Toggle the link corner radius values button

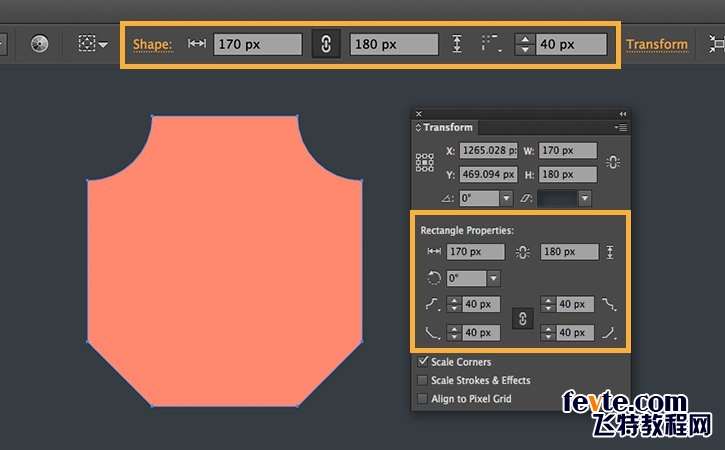click(x=522, y=319)
